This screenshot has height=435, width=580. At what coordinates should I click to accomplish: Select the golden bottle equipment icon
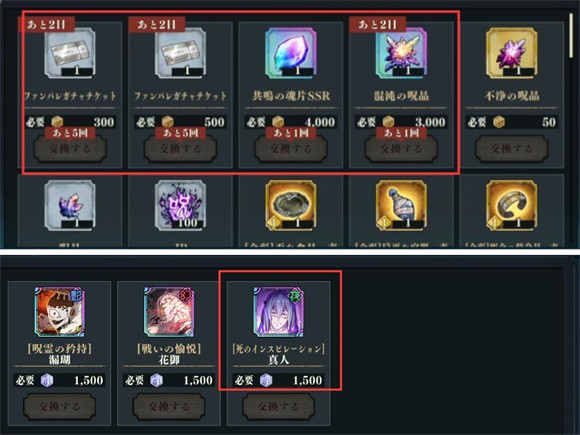(x=401, y=205)
